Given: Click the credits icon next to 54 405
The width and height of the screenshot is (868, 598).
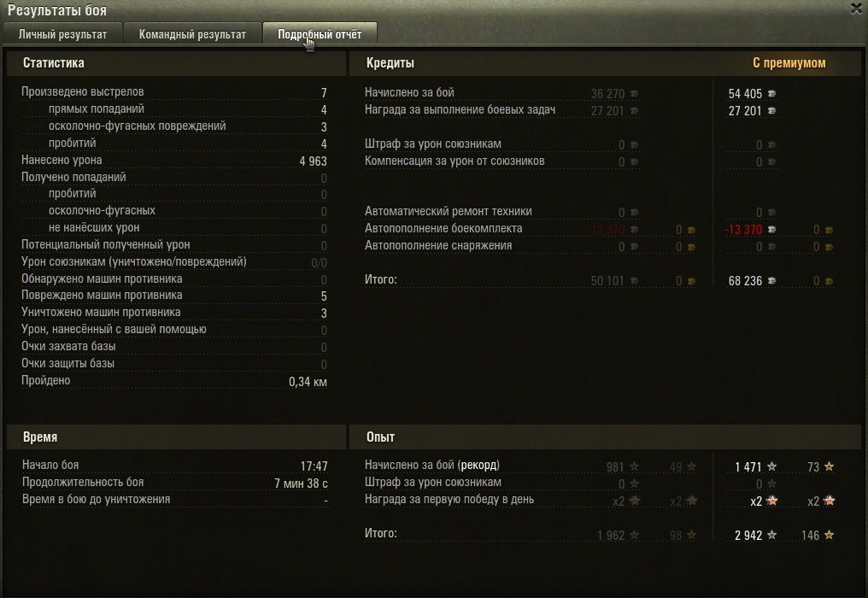Looking at the screenshot, I should [x=771, y=94].
